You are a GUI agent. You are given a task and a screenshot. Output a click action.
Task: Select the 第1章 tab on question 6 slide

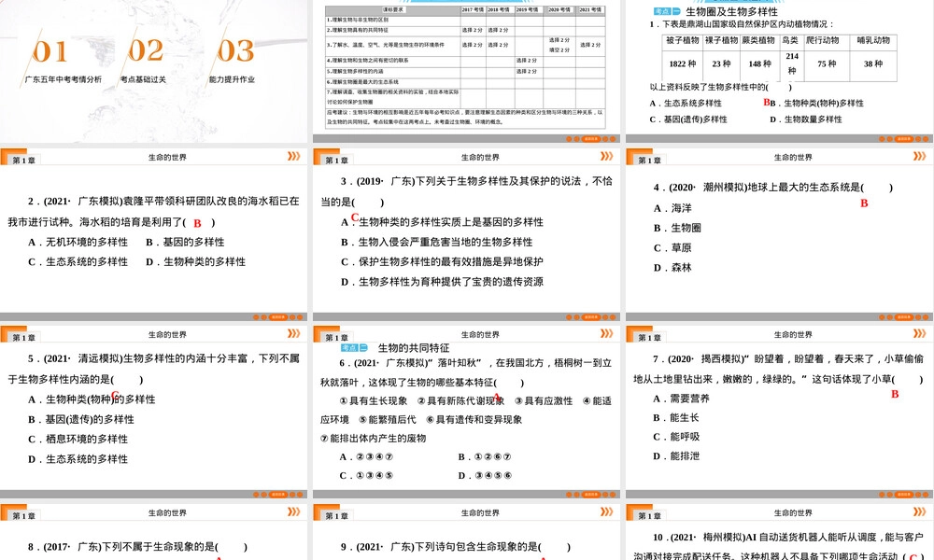pyautogui.click(x=336, y=338)
